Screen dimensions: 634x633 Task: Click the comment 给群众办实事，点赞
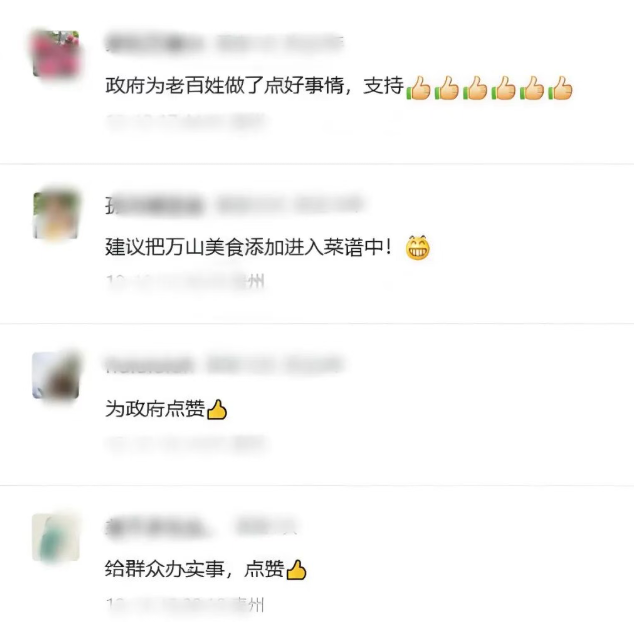point(194,569)
